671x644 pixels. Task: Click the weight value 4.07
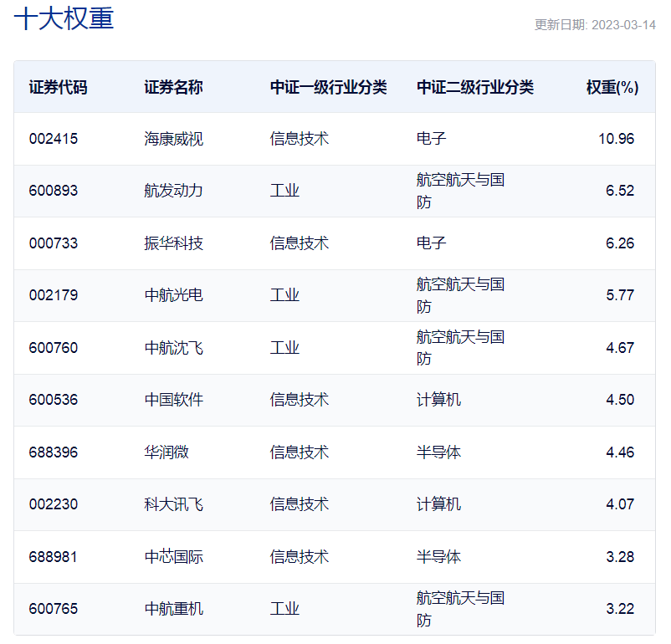620,503
